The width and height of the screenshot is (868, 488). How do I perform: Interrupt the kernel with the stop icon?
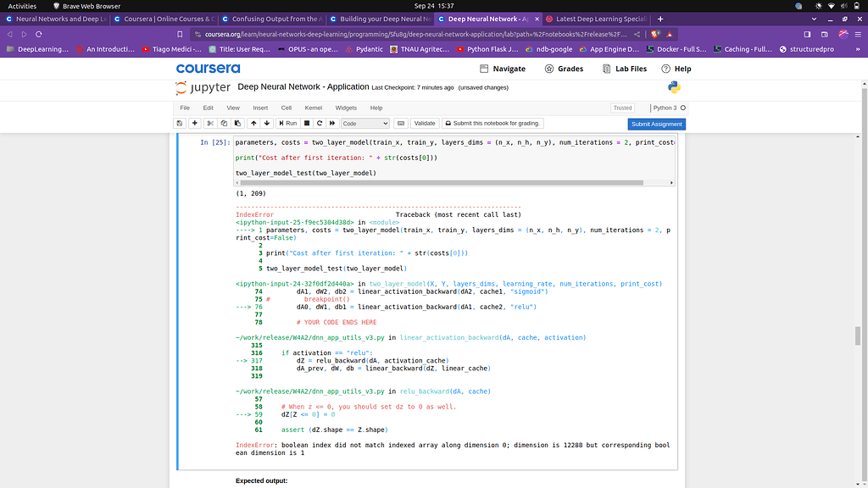click(306, 124)
